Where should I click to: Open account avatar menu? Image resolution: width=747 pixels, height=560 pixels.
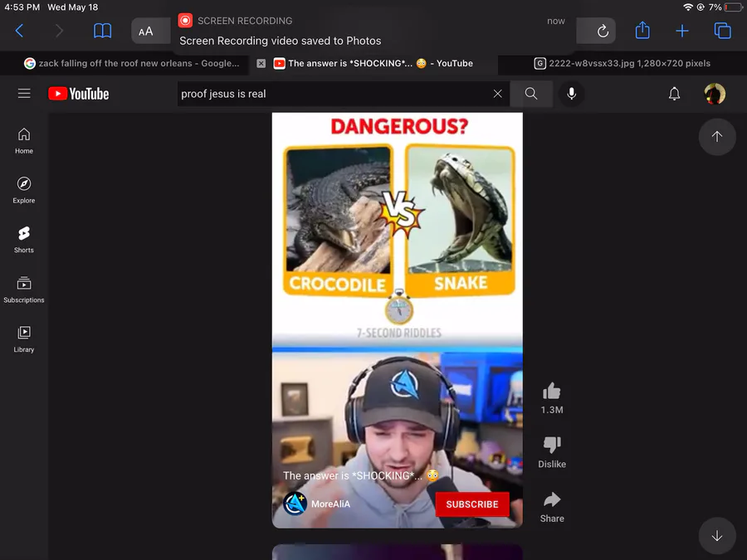tap(715, 94)
